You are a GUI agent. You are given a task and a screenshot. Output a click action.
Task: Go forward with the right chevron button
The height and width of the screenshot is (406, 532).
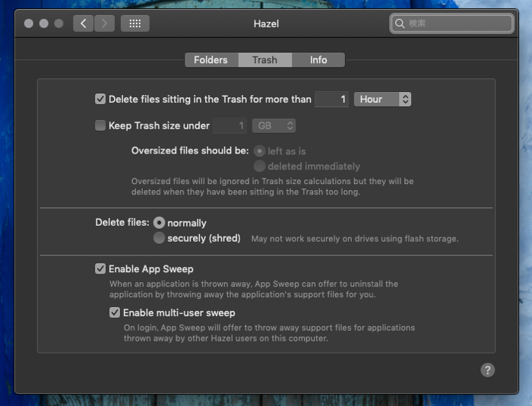tap(104, 24)
